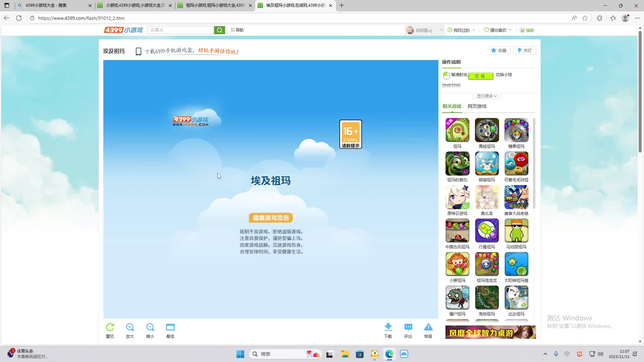Toggle the browser favorites star in the address bar
The height and width of the screenshot is (362, 644).
coord(585,18)
